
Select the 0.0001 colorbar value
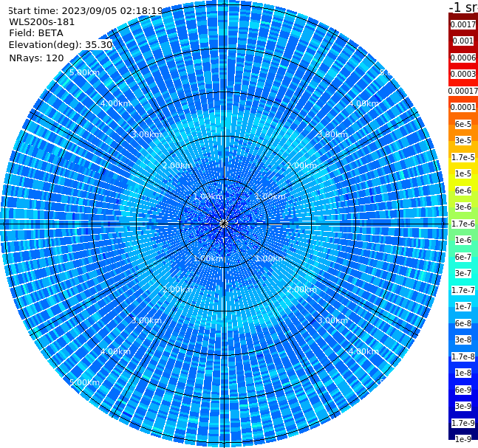463,107
